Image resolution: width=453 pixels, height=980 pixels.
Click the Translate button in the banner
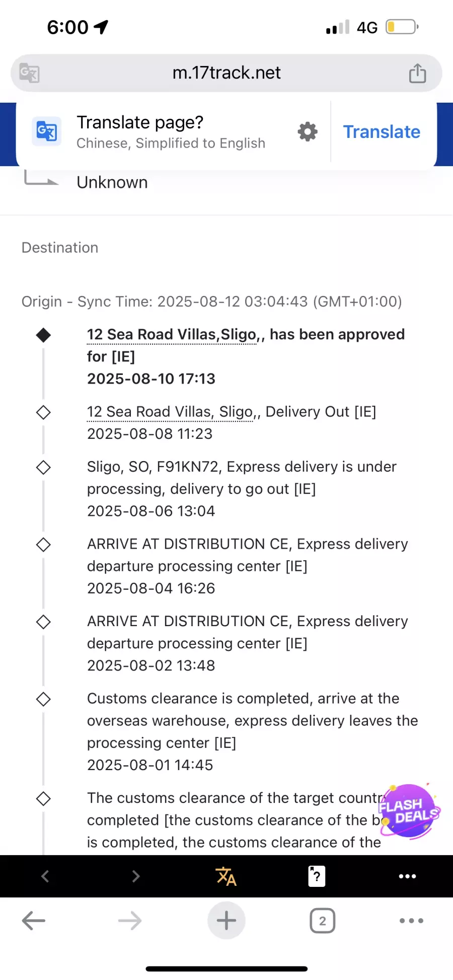(382, 132)
